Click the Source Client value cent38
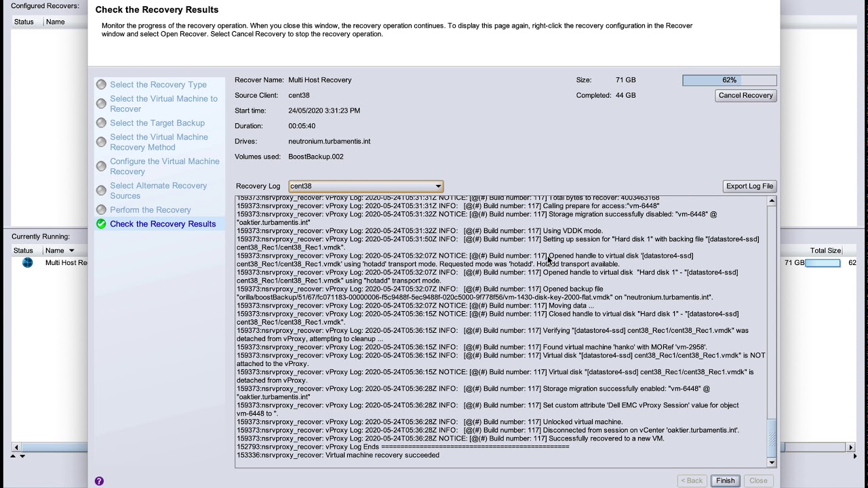 [299, 96]
